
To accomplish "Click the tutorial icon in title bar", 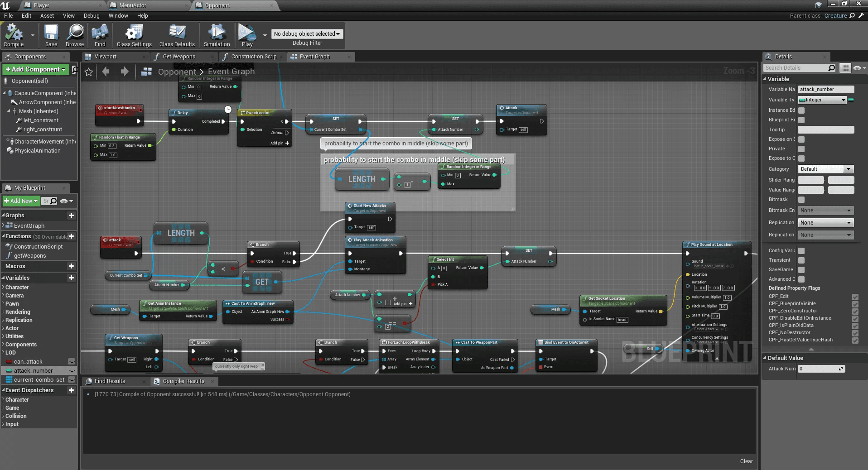I will click(x=818, y=5).
